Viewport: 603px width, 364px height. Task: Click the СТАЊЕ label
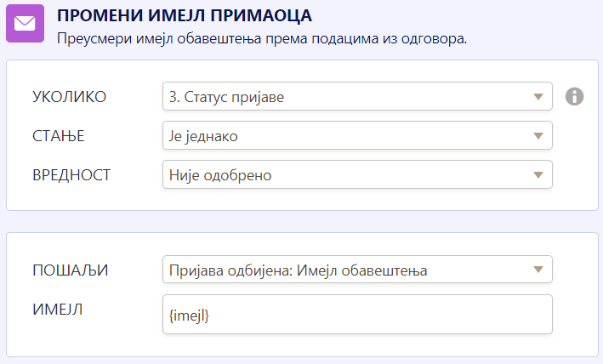59,136
